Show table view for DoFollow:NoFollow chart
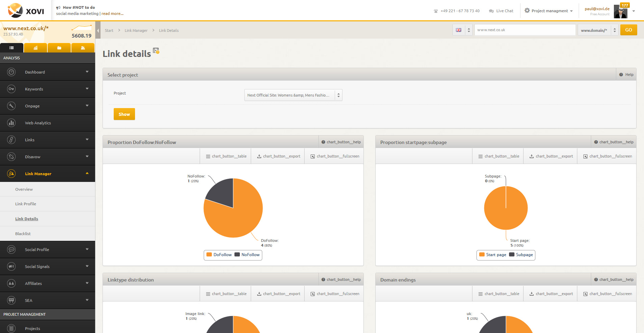644x333 pixels. pyautogui.click(x=226, y=156)
